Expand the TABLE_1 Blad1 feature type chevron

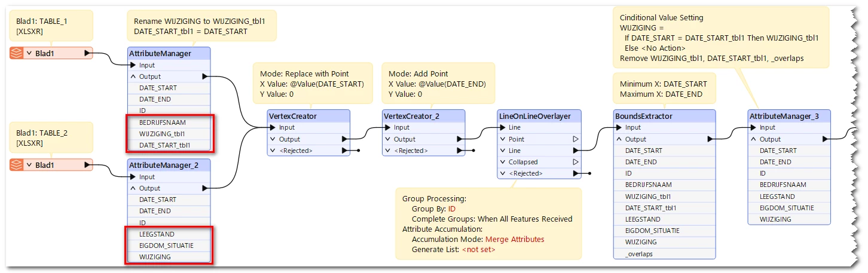[28, 53]
